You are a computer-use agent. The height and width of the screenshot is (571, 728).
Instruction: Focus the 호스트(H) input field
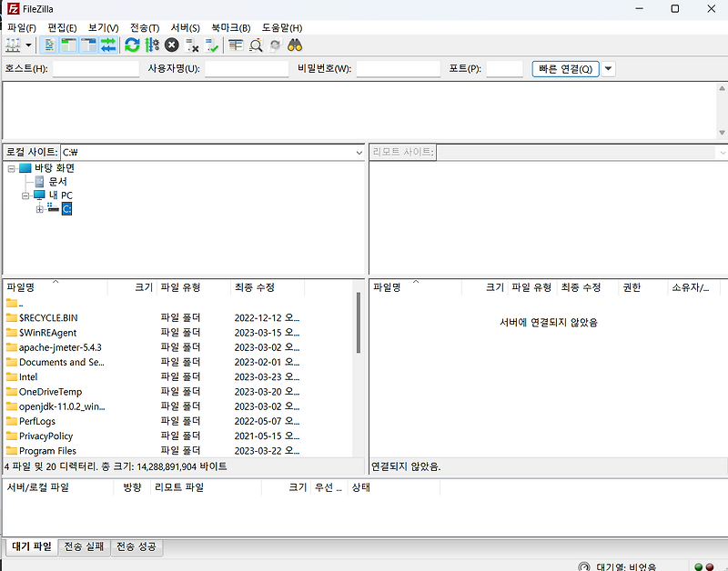(96, 69)
